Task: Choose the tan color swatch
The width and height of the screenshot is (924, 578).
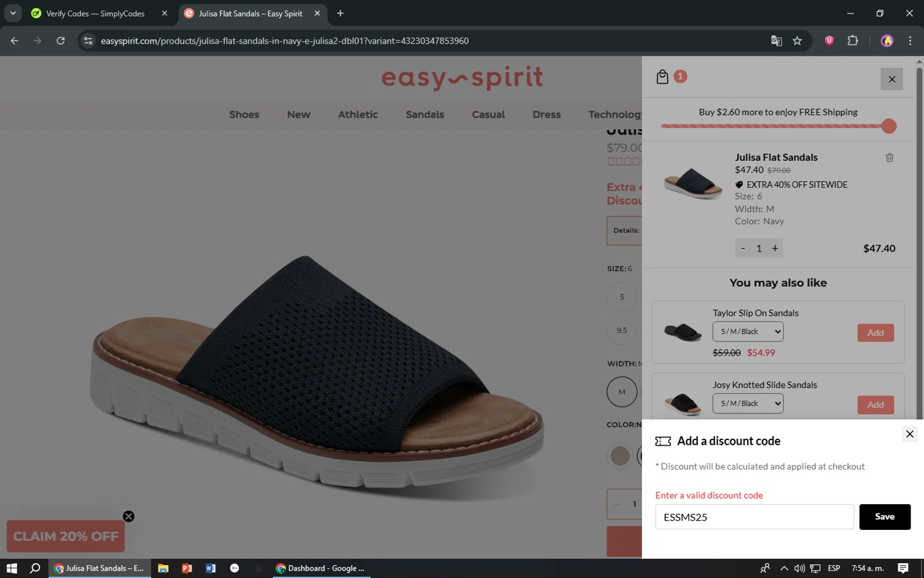Action: (x=620, y=456)
